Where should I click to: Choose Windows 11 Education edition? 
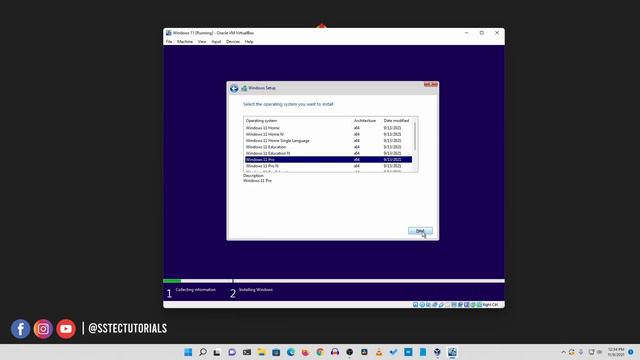point(328,147)
